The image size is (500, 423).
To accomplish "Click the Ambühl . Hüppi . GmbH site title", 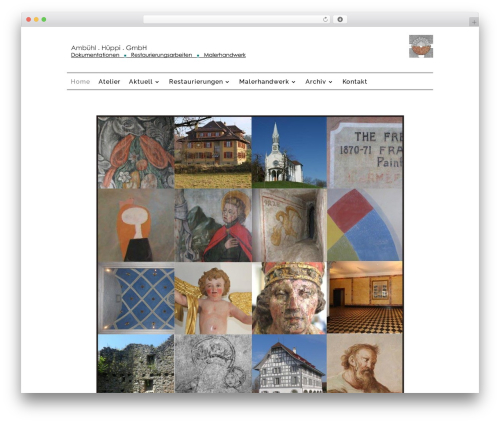I will click(x=109, y=48).
